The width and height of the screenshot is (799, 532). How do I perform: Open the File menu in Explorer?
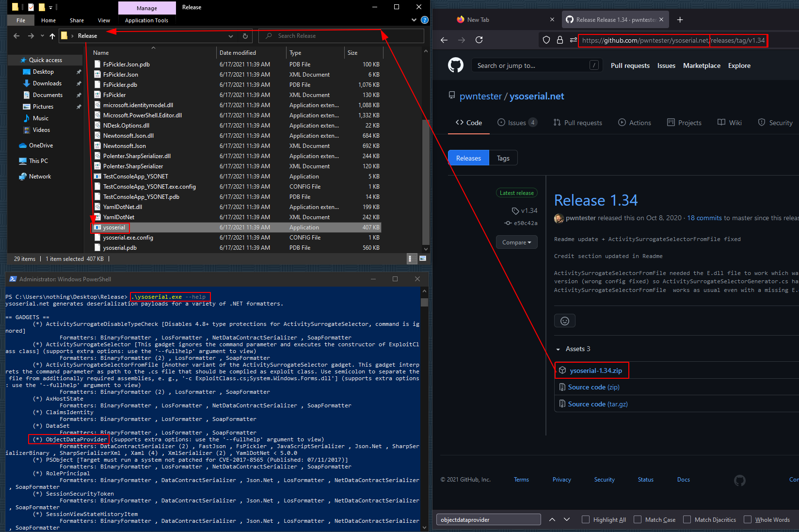21,20
